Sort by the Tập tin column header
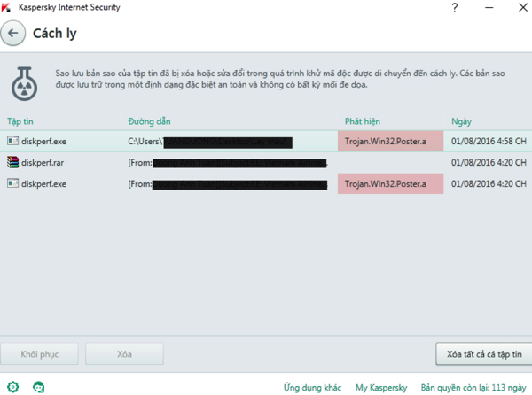532x395 pixels. pyautogui.click(x=20, y=121)
